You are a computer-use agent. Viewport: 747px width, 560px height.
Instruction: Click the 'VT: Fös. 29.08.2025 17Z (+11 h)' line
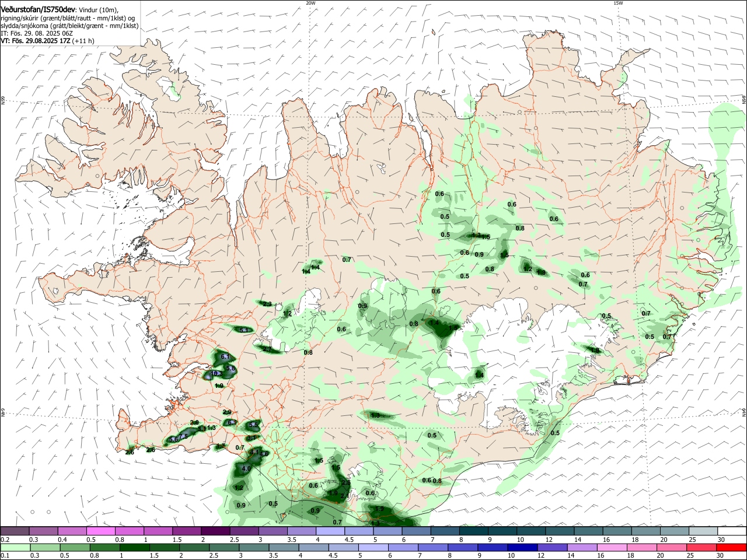[47, 41]
